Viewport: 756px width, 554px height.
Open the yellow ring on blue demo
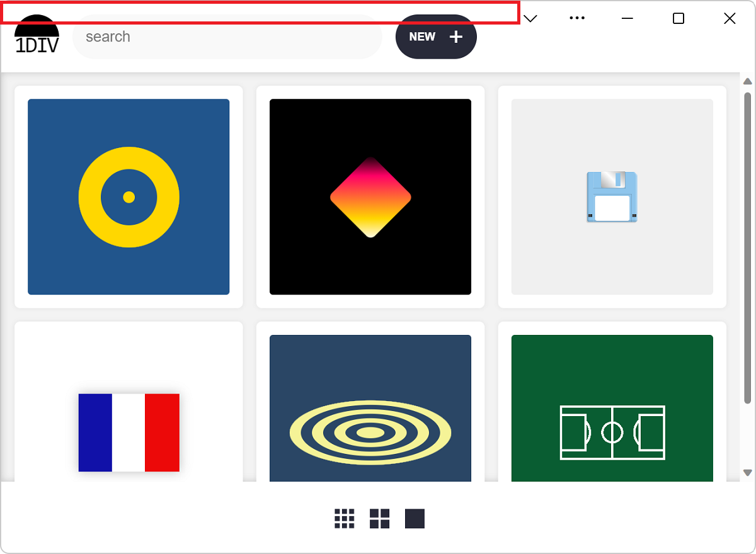[x=129, y=196]
